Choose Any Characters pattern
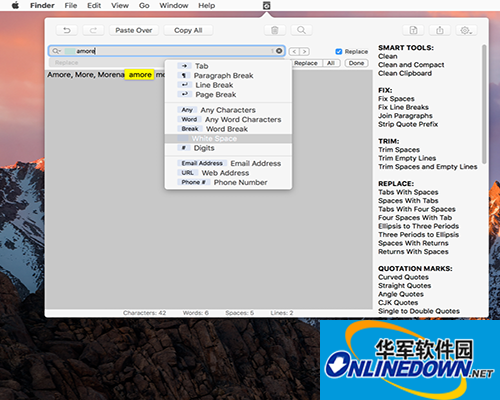Image resolution: width=500 pixels, height=400 pixels. pyautogui.click(x=228, y=110)
